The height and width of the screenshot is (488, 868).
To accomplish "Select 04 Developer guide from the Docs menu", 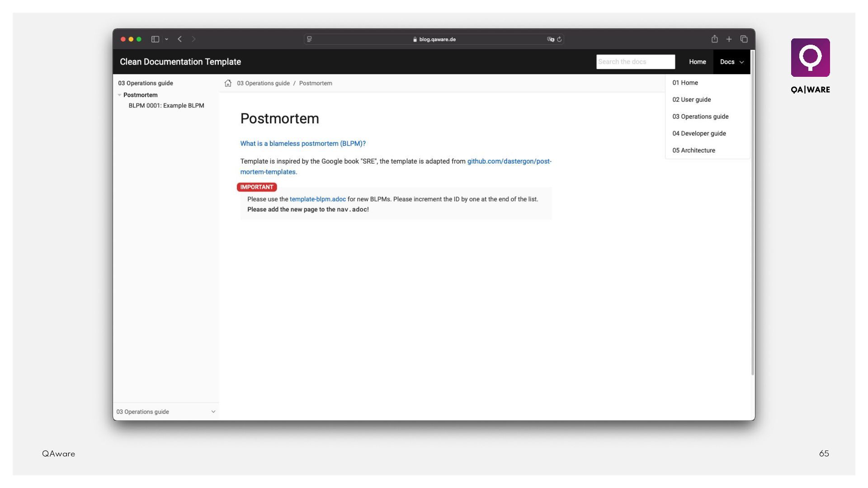I will (x=699, y=133).
